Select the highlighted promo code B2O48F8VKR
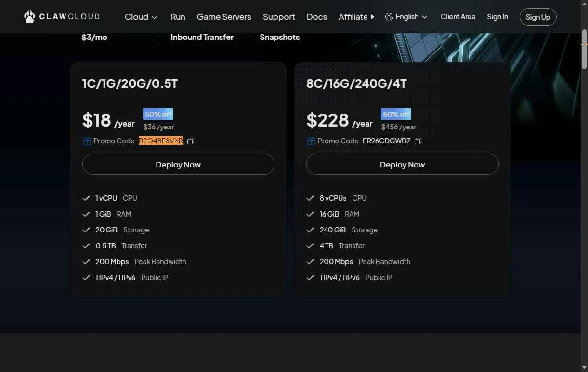 click(x=161, y=141)
